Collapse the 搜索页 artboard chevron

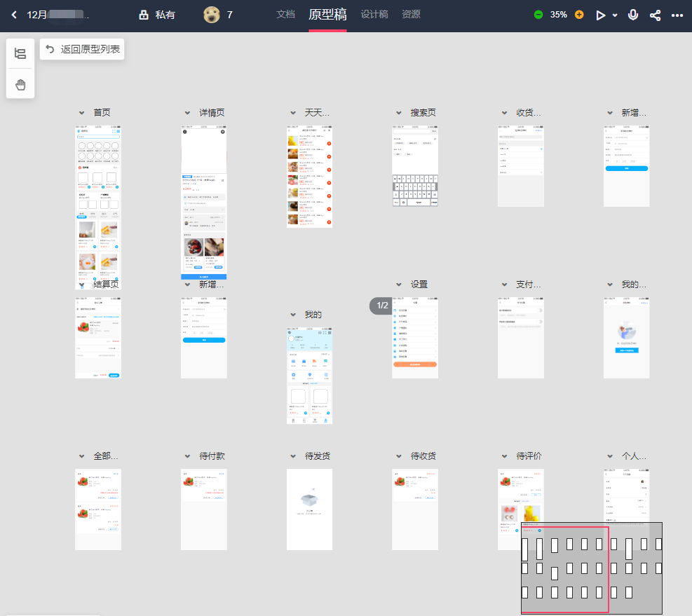pyautogui.click(x=399, y=113)
